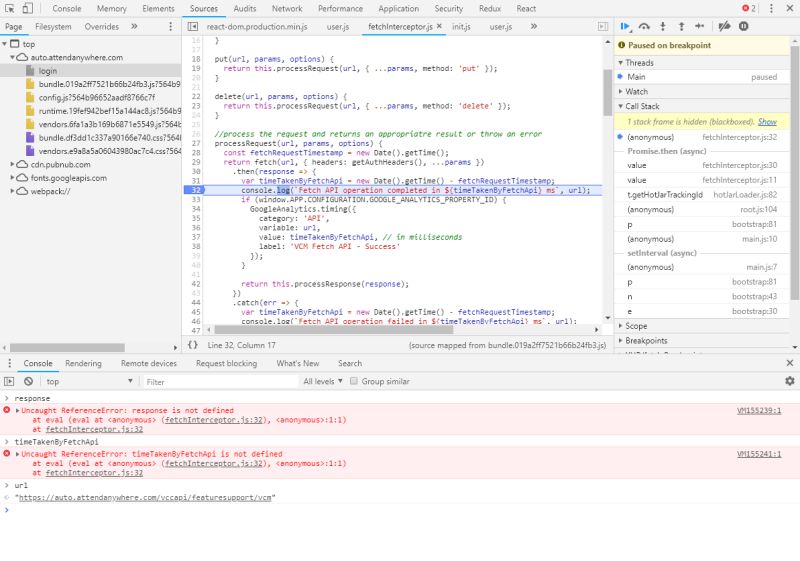Toggle the debugger sidebar icon

coord(603,27)
